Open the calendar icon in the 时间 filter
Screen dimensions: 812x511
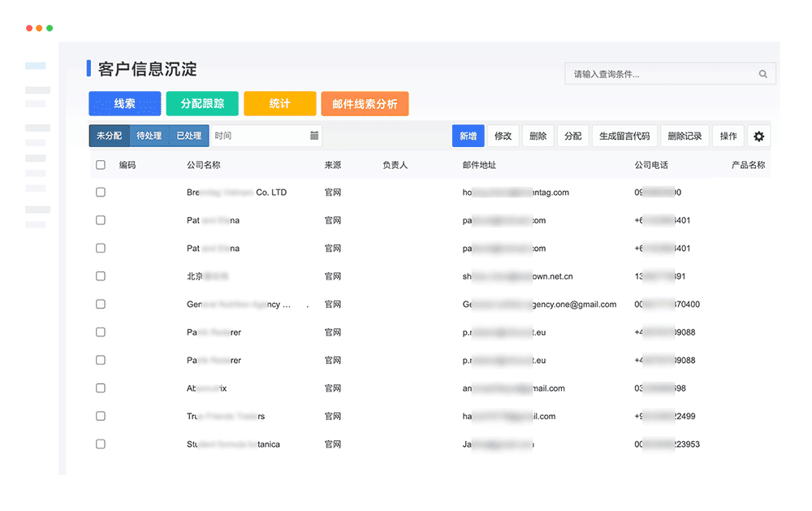pos(315,136)
